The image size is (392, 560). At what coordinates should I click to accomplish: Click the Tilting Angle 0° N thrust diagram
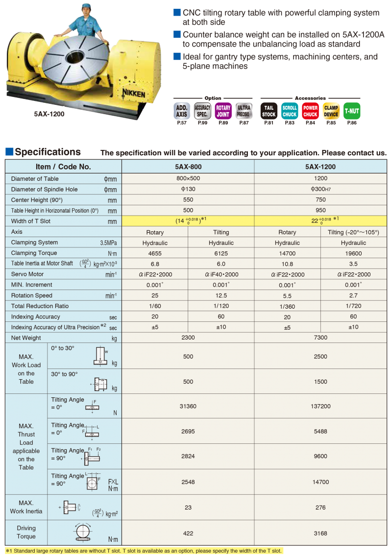coord(92,407)
